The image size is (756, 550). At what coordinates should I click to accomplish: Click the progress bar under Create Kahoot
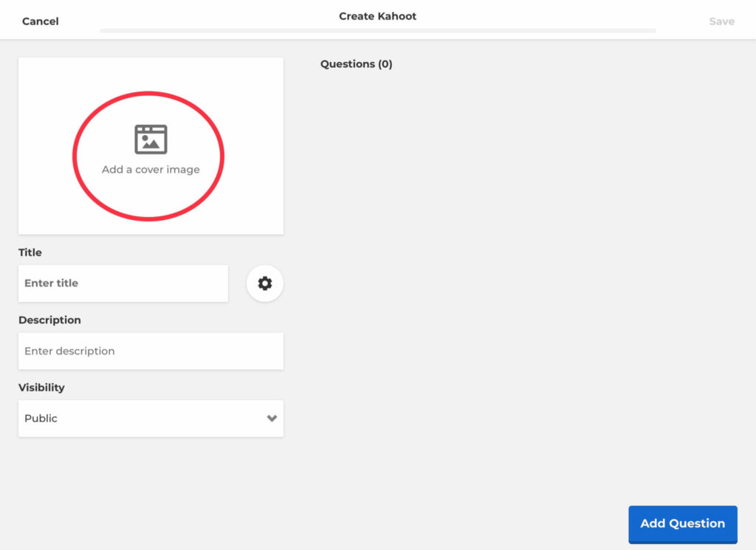tap(378, 31)
